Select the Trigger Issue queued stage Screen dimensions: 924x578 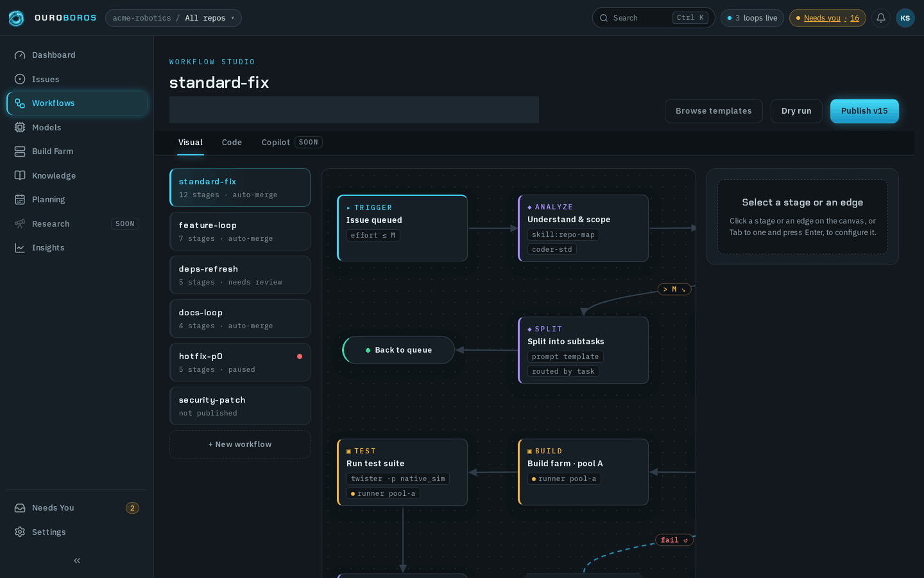pyautogui.click(x=402, y=228)
